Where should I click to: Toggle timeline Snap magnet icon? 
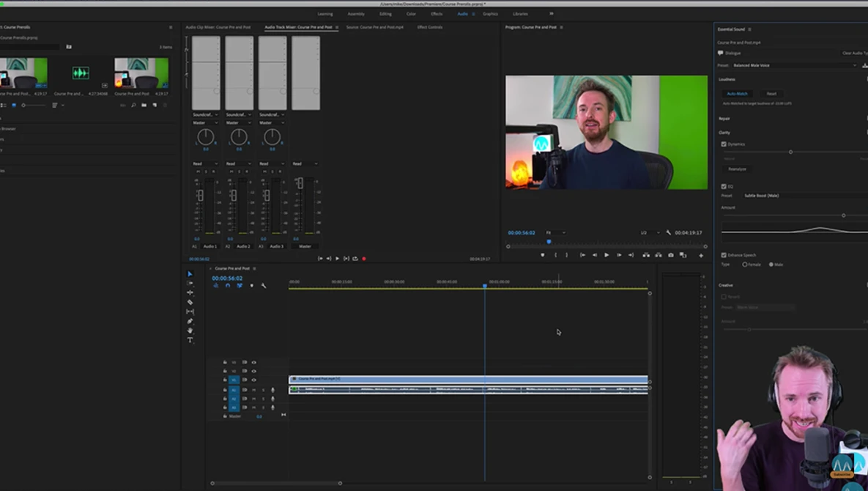coord(228,286)
